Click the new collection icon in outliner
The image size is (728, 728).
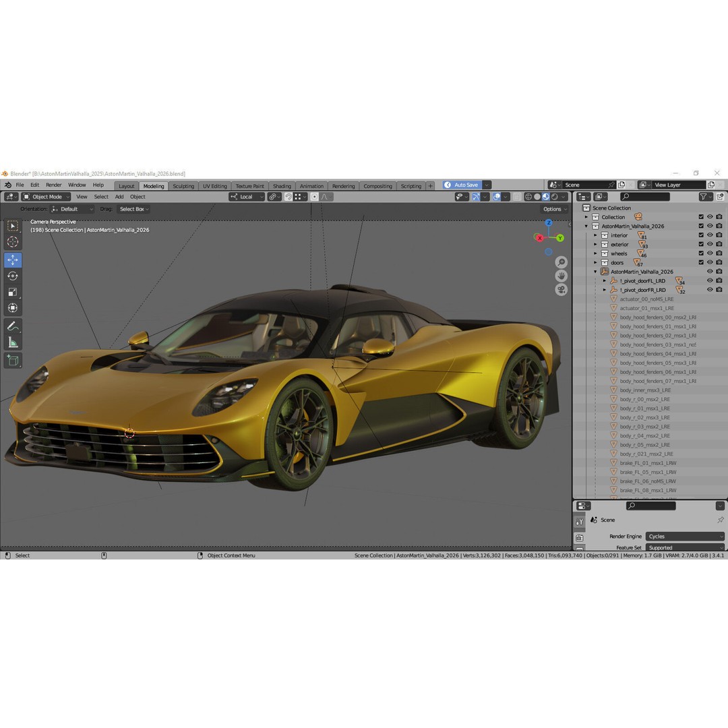click(720, 197)
